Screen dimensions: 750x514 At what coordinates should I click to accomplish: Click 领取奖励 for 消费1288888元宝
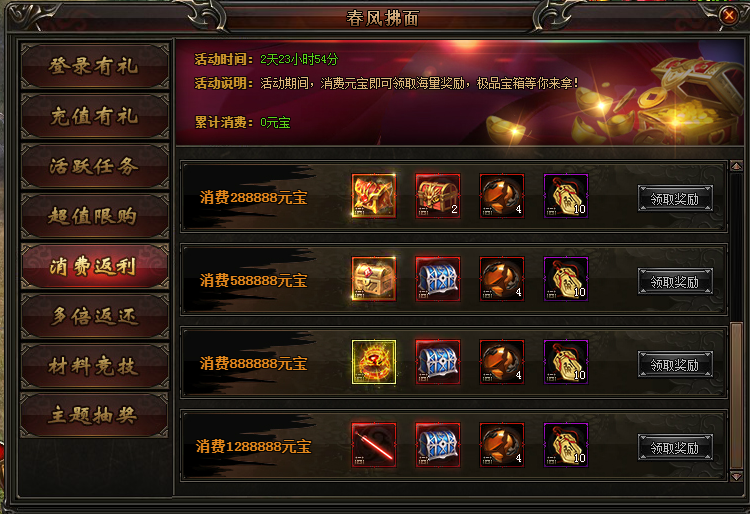675,448
